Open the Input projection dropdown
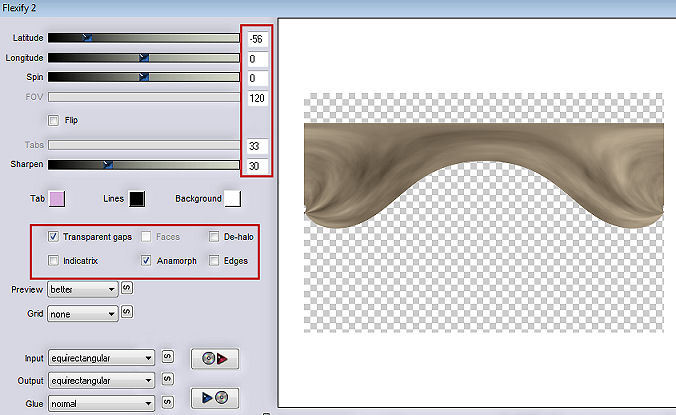Image resolution: width=676 pixels, height=415 pixels. 101,358
